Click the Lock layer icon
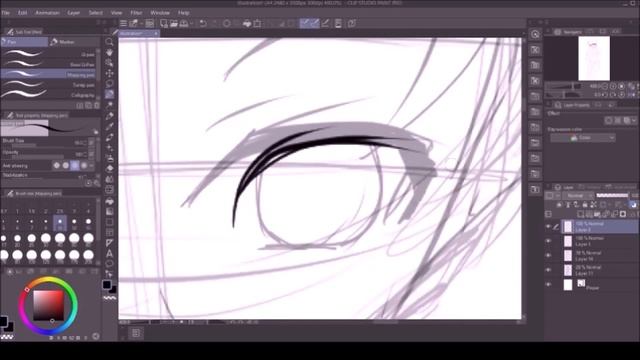Screen dimensions: 640x360 (585, 204)
